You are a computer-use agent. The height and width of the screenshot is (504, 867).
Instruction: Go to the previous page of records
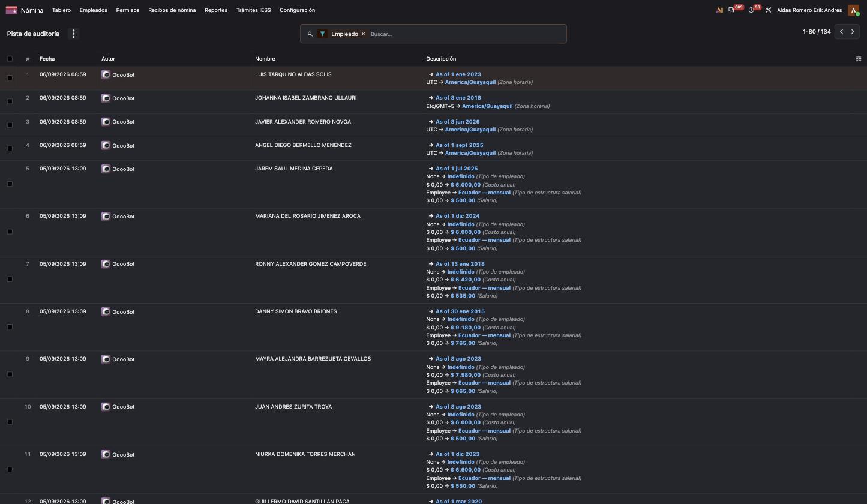841,32
